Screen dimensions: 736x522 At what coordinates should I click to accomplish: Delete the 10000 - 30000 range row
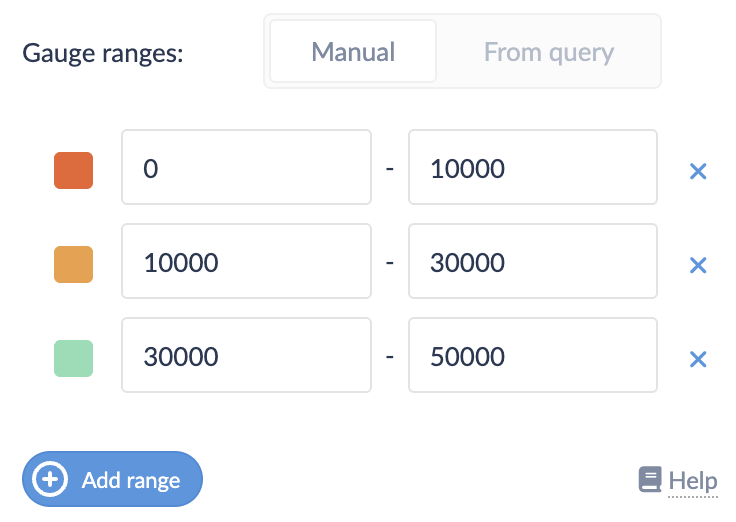coord(698,265)
